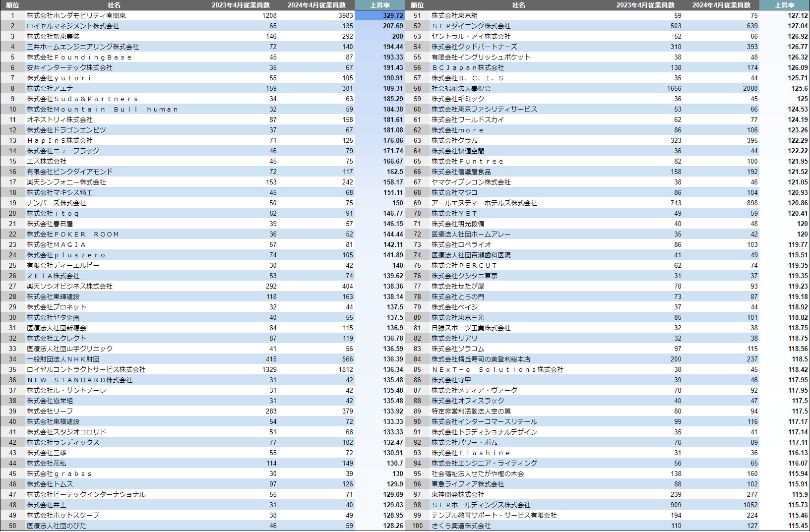The width and height of the screenshot is (810, 532).
Task: Click on 医療法人社団百瀬歯科医院
Action: [x=471, y=255]
